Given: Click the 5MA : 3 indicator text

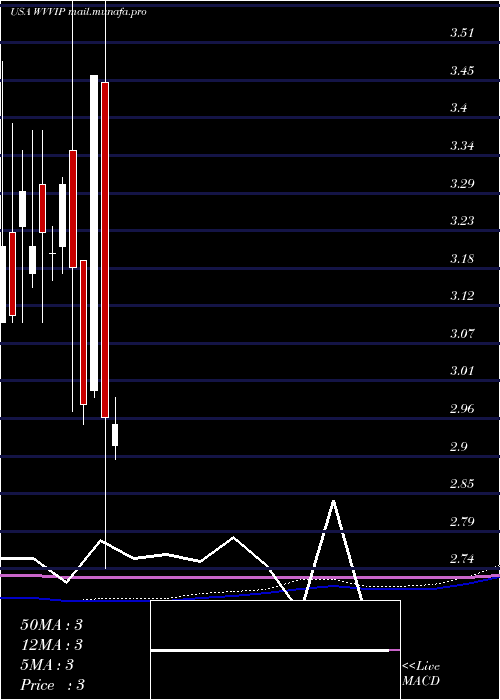Looking at the screenshot, I should click(x=47, y=665).
